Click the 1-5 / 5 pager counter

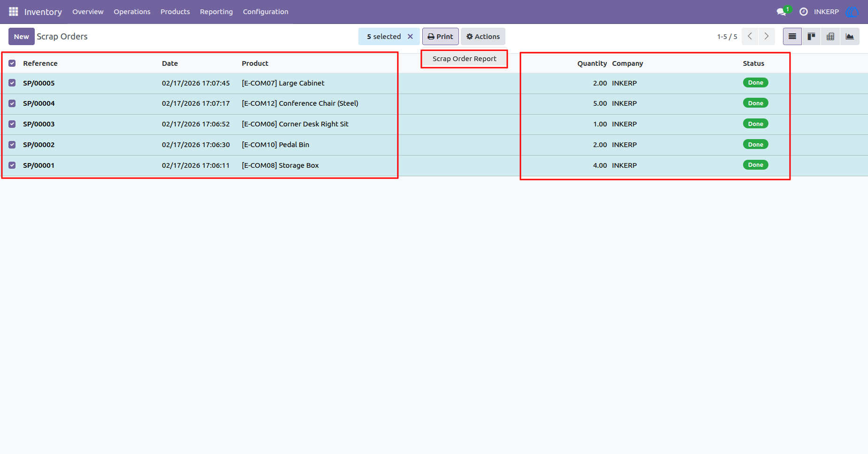[x=727, y=37]
